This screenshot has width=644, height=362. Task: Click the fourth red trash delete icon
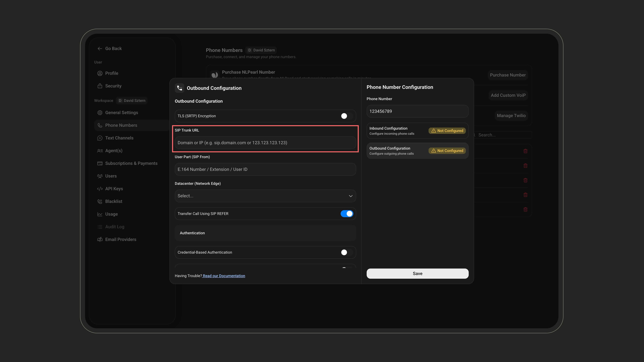coord(525,195)
